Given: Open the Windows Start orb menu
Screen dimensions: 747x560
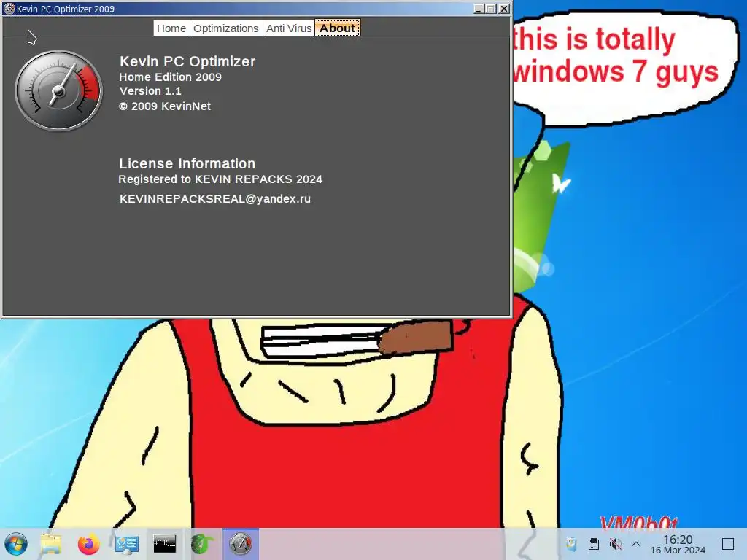Looking at the screenshot, I should [16, 544].
